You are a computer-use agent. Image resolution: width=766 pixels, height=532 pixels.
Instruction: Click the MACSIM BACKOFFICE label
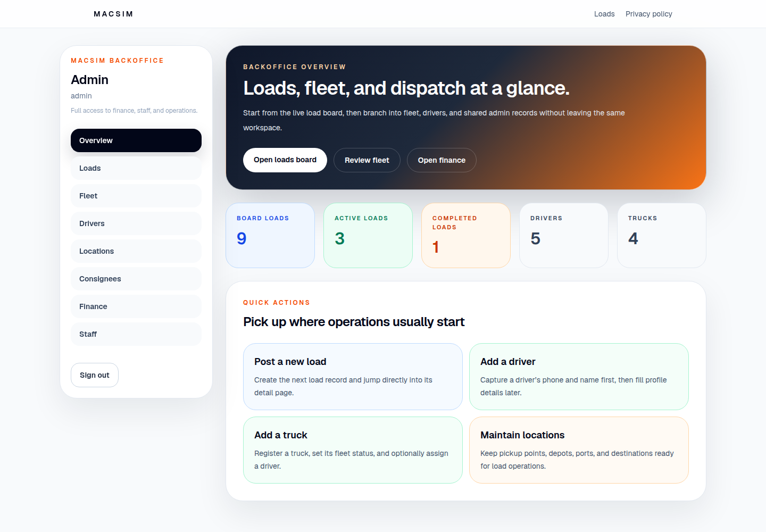click(117, 61)
